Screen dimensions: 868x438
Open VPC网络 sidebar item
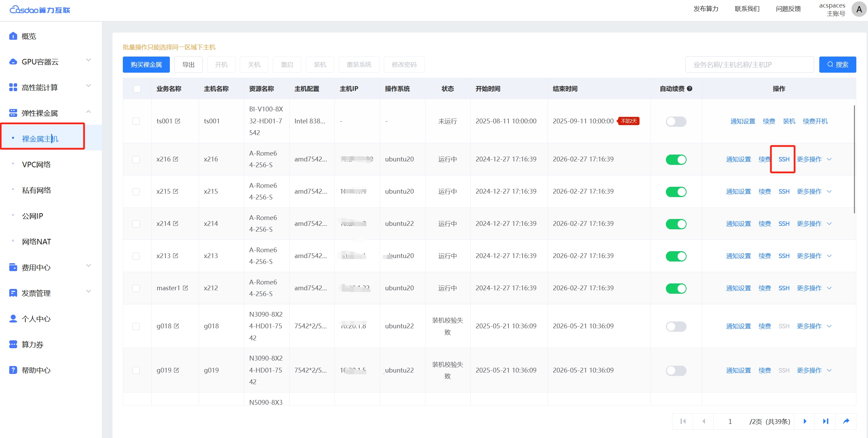click(36, 165)
